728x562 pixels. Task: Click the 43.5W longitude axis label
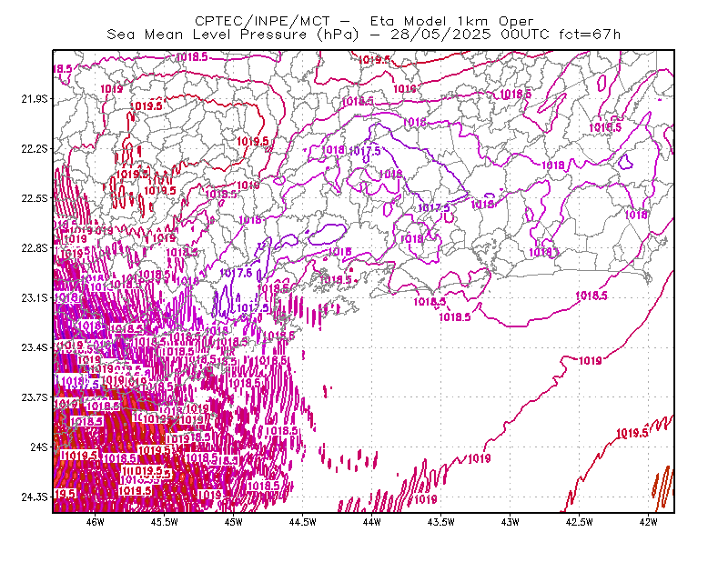(441, 522)
